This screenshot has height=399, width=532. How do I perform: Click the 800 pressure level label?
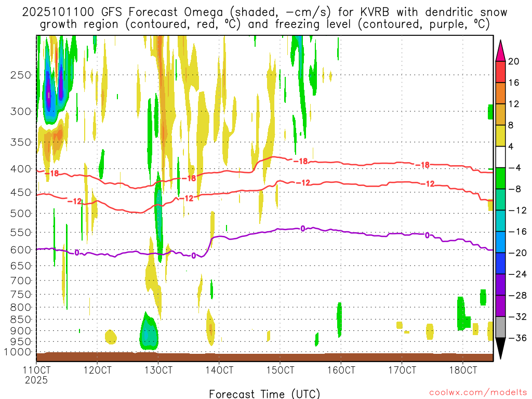21,308
